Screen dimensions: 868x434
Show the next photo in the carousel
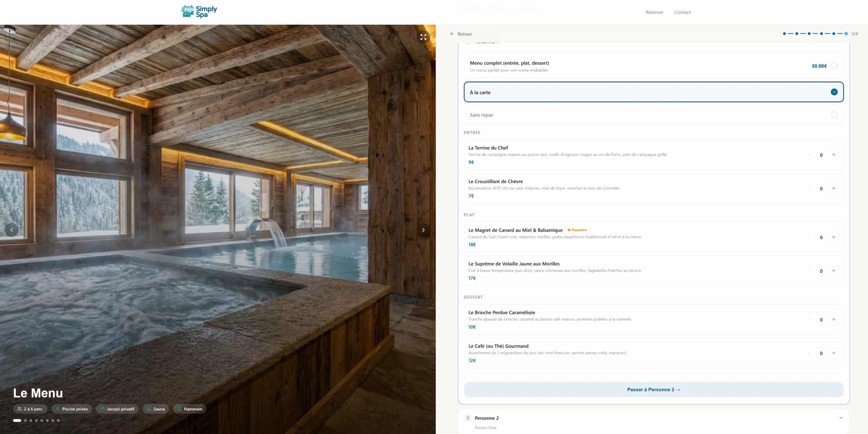pyautogui.click(x=423, y=230)
